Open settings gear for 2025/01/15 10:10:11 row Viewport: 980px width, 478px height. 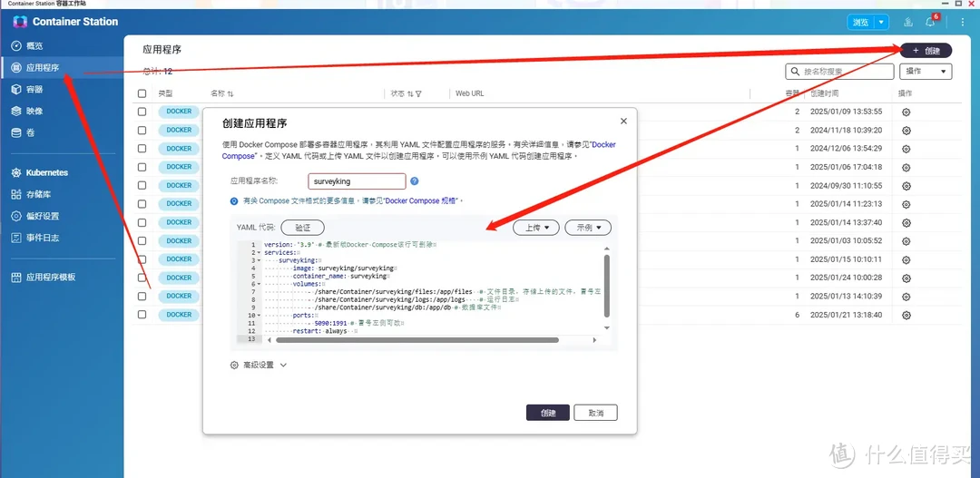point(906,259)
